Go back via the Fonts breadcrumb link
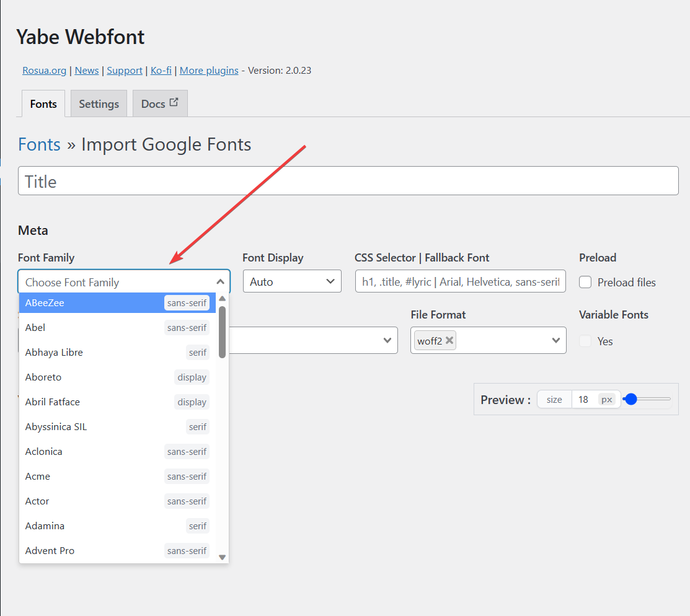 tap(39, 144)
